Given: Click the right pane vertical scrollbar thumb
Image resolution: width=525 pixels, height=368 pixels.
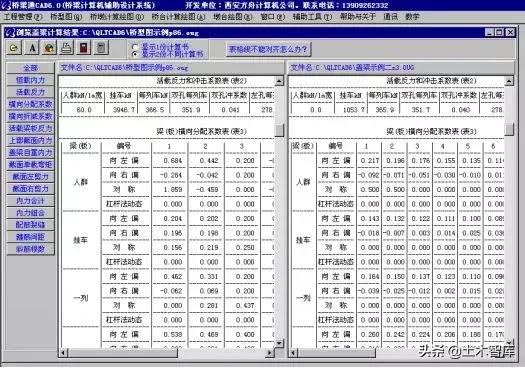Looking at the screenshot, I should pos(509,129).
